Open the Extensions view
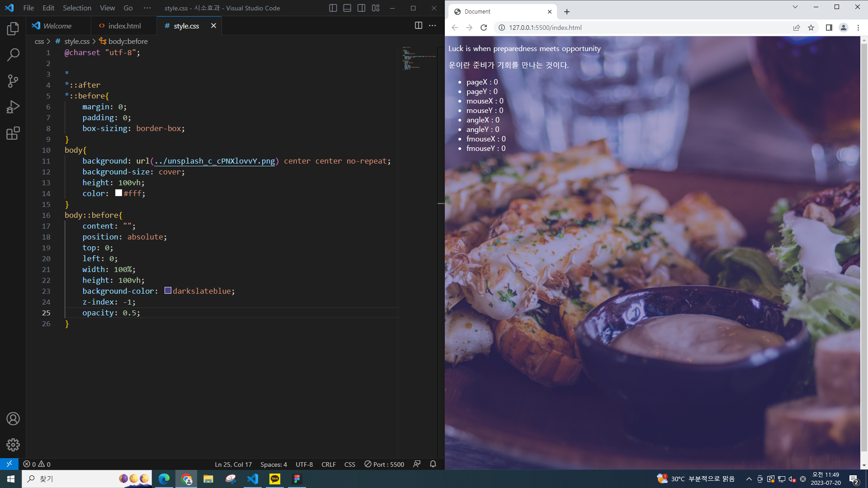Image resolution: width=868 pixels, height=488 pixels. (13, 133)
